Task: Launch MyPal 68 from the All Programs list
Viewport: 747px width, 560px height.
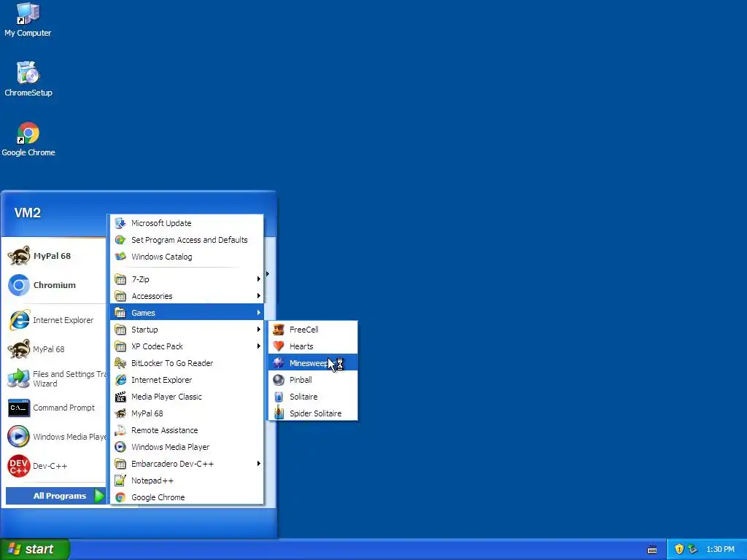Action: pos(187,413)
